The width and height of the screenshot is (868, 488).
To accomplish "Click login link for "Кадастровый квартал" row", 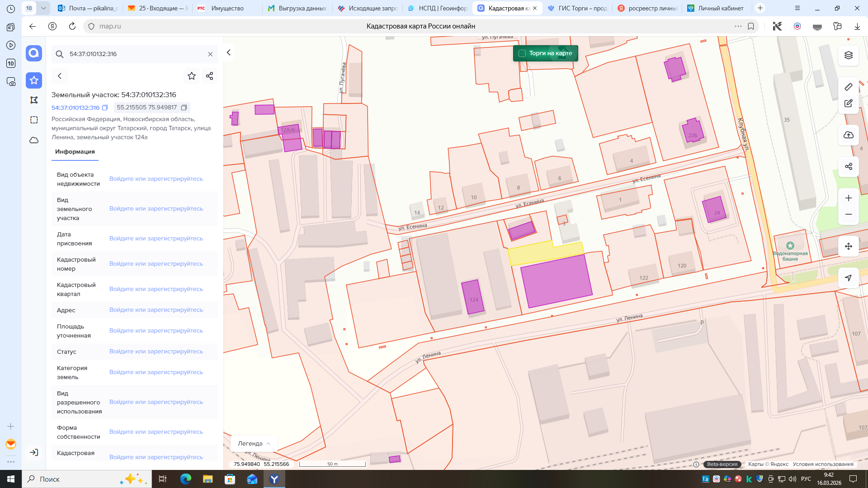I will [156, 289].
